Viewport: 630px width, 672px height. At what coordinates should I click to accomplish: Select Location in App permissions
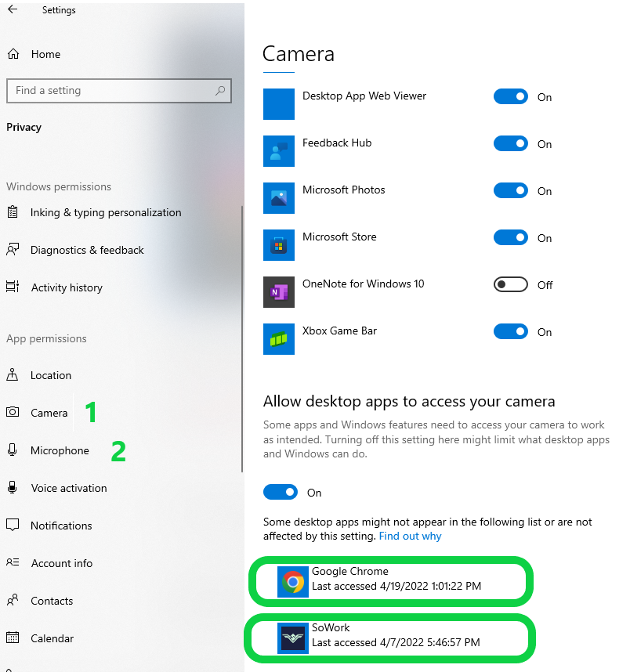(51, 375)
